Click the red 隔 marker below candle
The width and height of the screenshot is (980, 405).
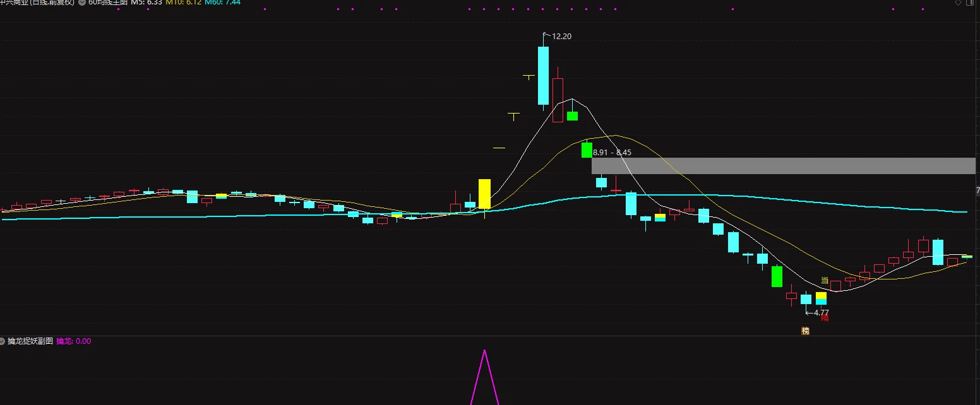pyautogui.click(x=824, y=318)
